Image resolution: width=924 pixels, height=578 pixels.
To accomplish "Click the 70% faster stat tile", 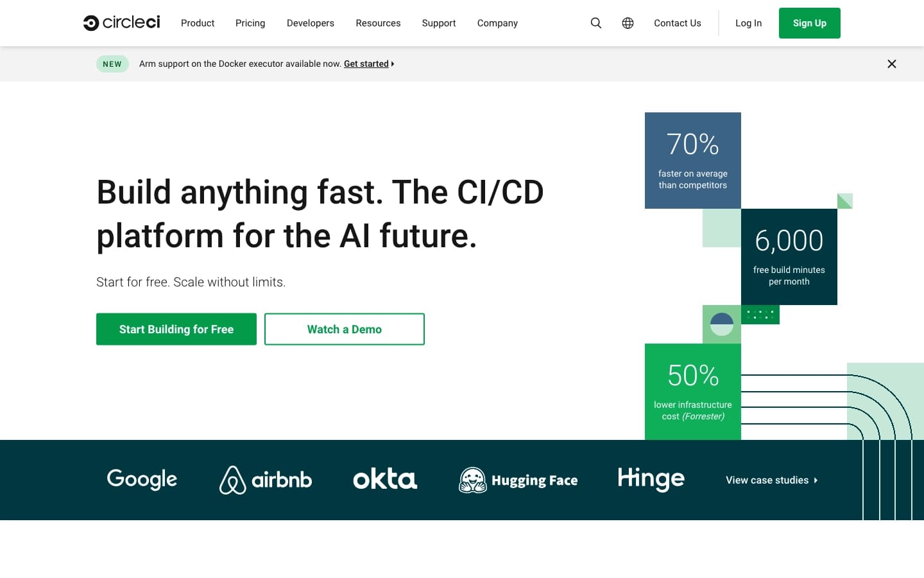I will pyautogui.click(x=693, y=161).
